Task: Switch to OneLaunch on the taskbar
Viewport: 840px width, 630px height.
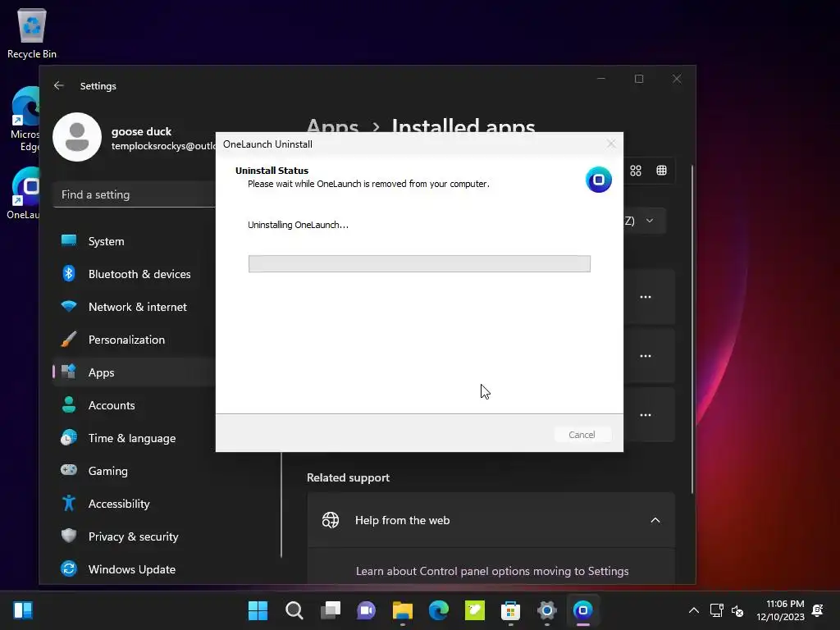Action: (583, 610)
